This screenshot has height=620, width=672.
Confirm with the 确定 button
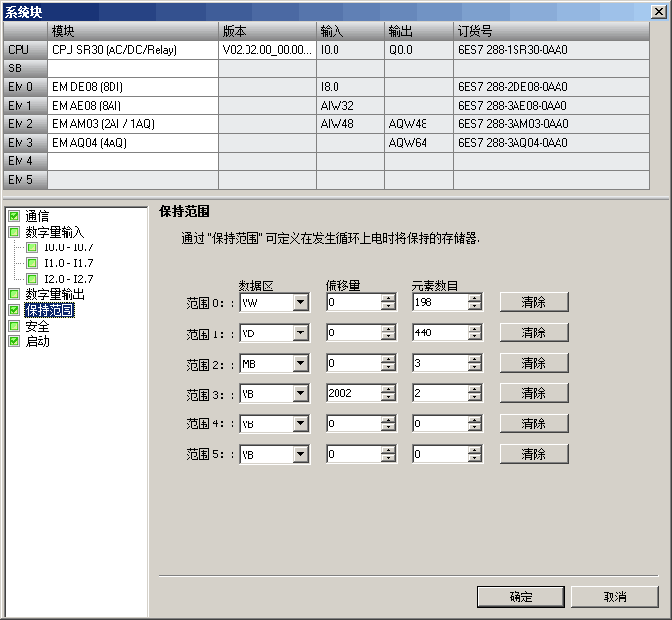click(x=520, y=597)
